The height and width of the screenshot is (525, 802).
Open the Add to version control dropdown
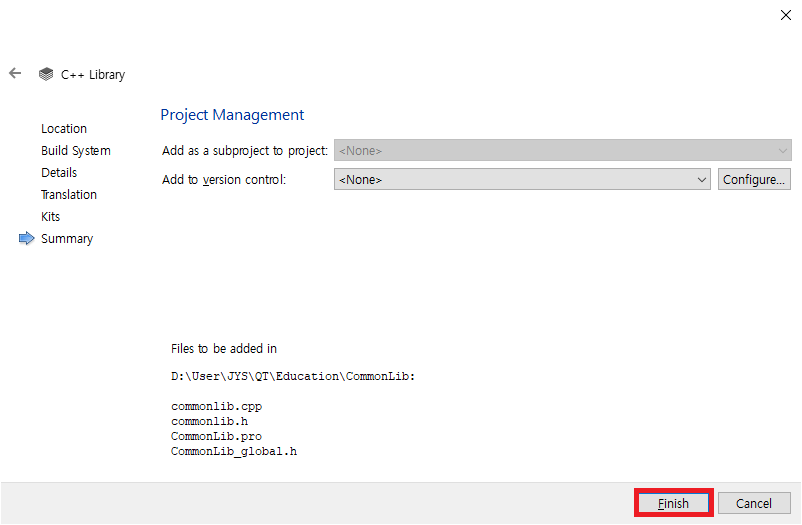(522, 180)
